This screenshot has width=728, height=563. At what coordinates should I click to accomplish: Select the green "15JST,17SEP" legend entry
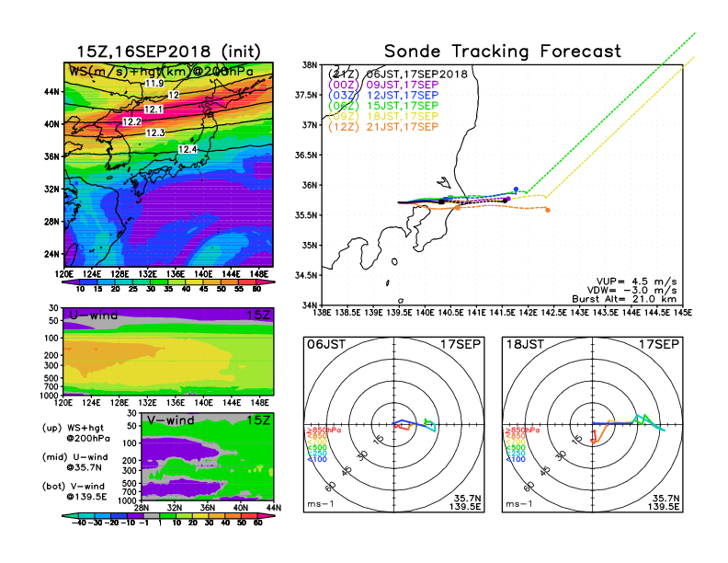pos(403,106)
